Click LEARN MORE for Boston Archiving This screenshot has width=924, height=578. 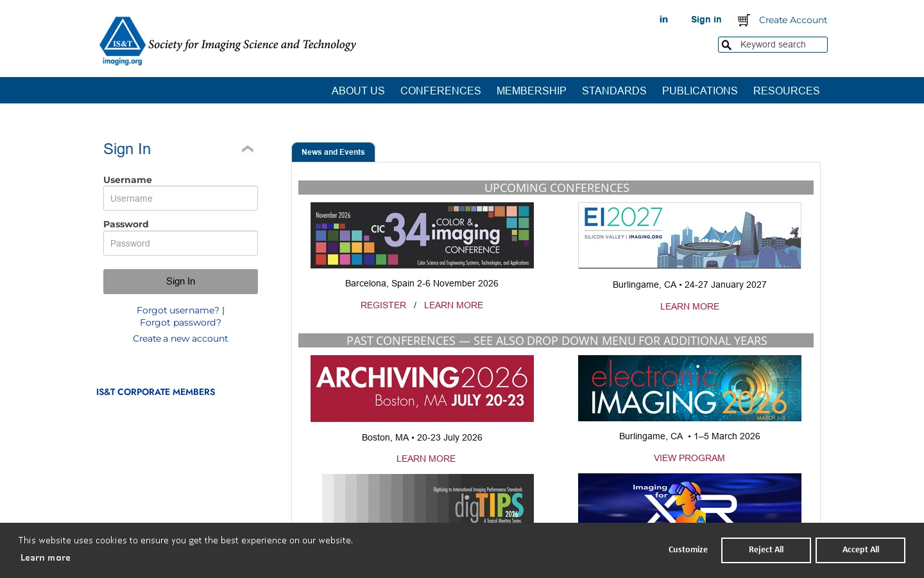[x=426, y=459]
